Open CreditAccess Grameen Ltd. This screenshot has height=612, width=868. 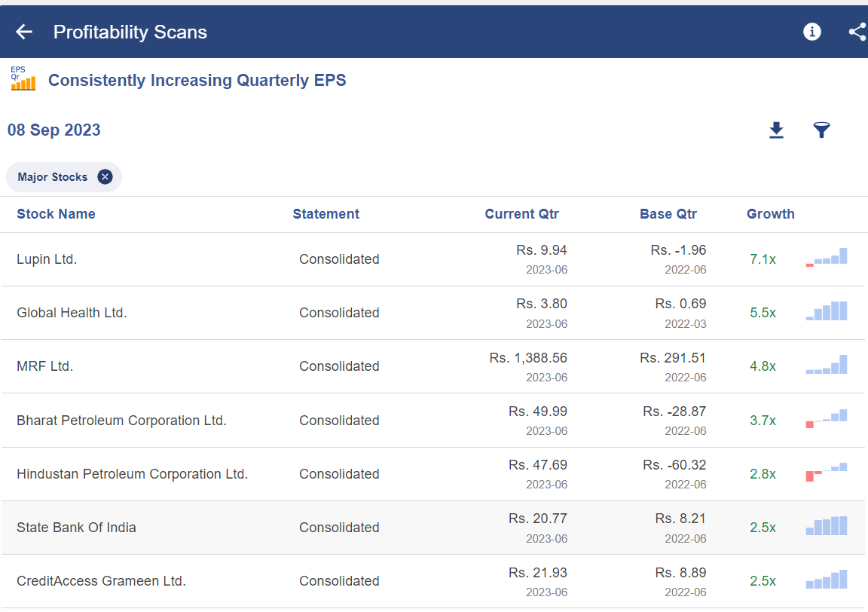101,582
